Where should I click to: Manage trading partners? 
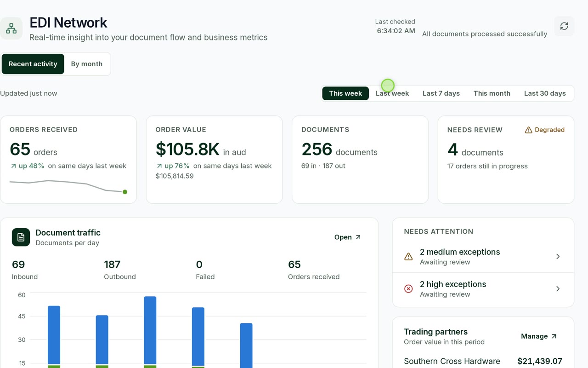coord(539,336)
